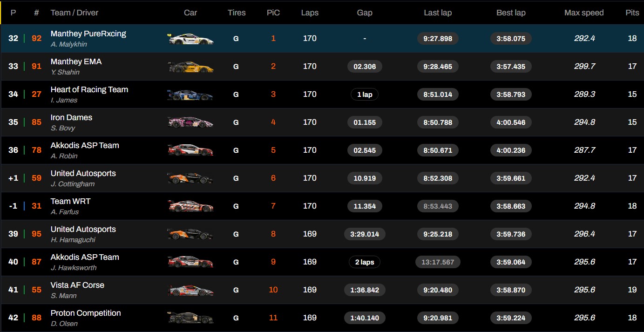Screen dimensions: 644x332
Task: Click the Gap column header
Action: (365, 13)
